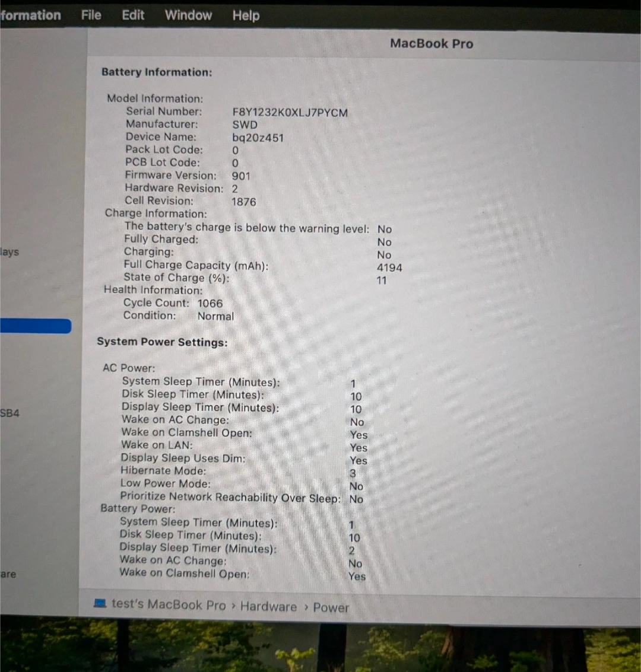Viewport: 641px width, 672px height.
Task: Click the "Hibernate Mode:" label
Action: 163,470
